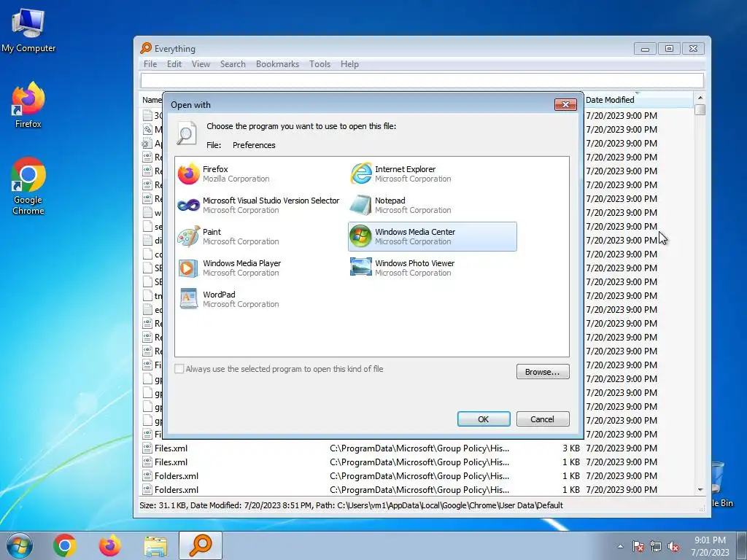Open the taskbar clock showing 9:01 PM
The height and width of the screenshot is (560, 747).
click(x=710, y=546)
